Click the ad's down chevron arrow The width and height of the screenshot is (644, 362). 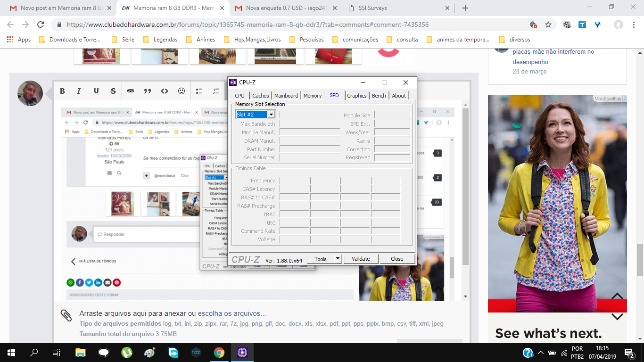click(617, 317)
